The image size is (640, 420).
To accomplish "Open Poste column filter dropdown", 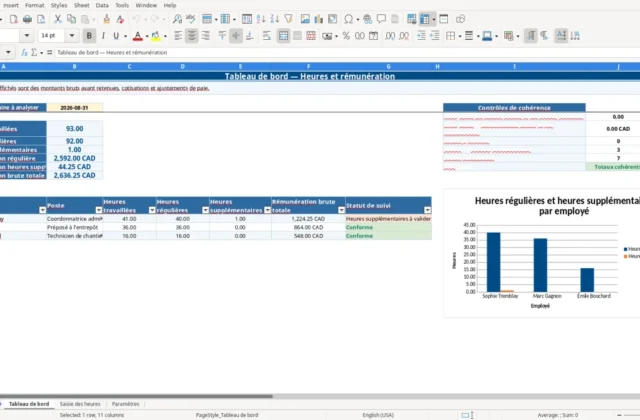I will coord(98,210).
